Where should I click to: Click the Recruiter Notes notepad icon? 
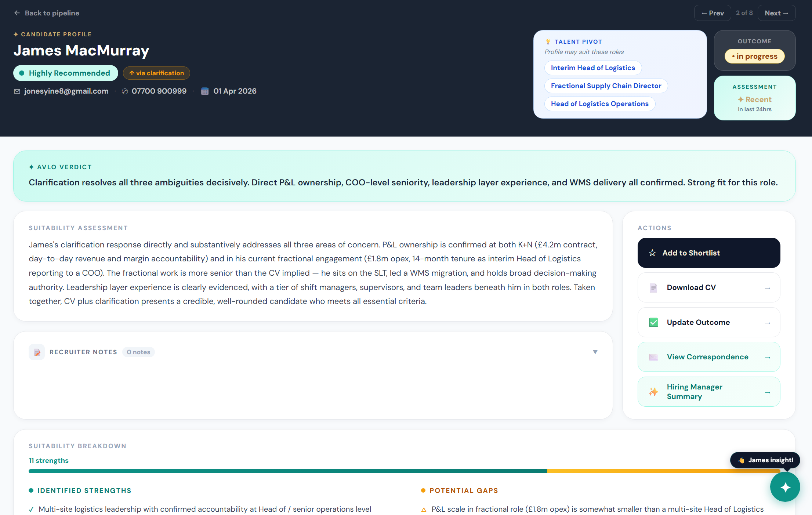click(37, 352)
